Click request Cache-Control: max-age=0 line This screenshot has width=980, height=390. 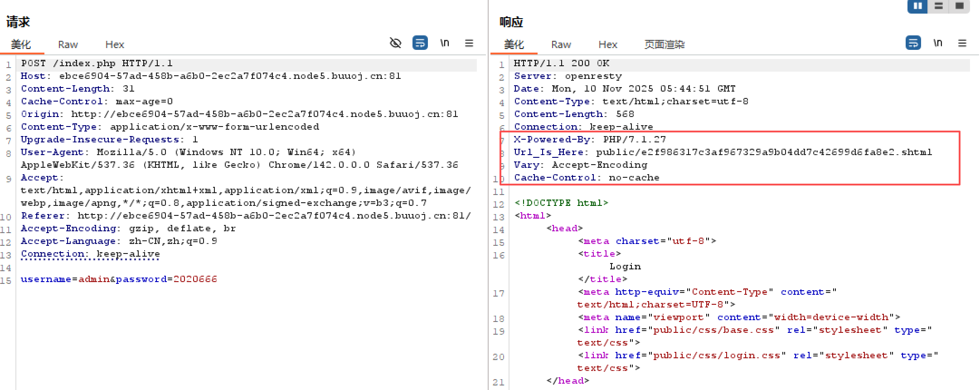[x=97, y=102]
